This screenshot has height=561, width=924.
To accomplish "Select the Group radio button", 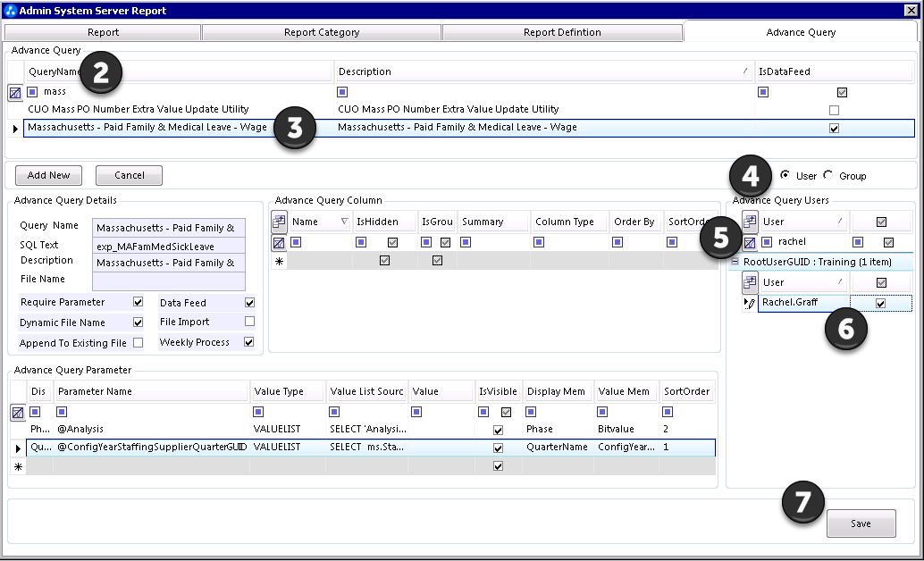I will point(828,175).
